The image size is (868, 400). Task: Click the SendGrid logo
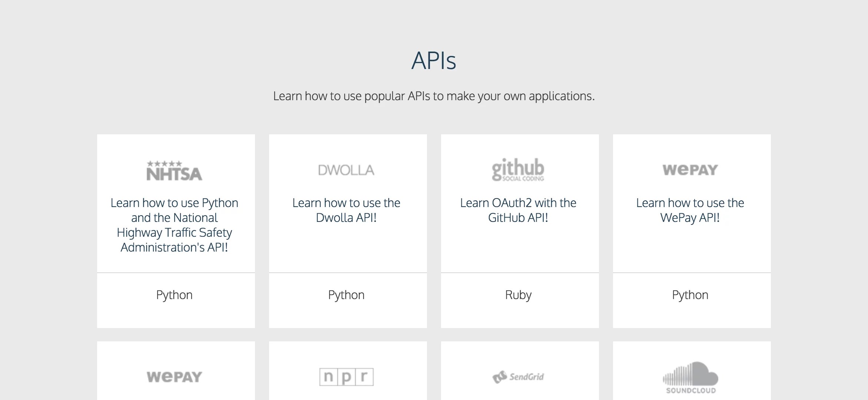click(518, 377)
